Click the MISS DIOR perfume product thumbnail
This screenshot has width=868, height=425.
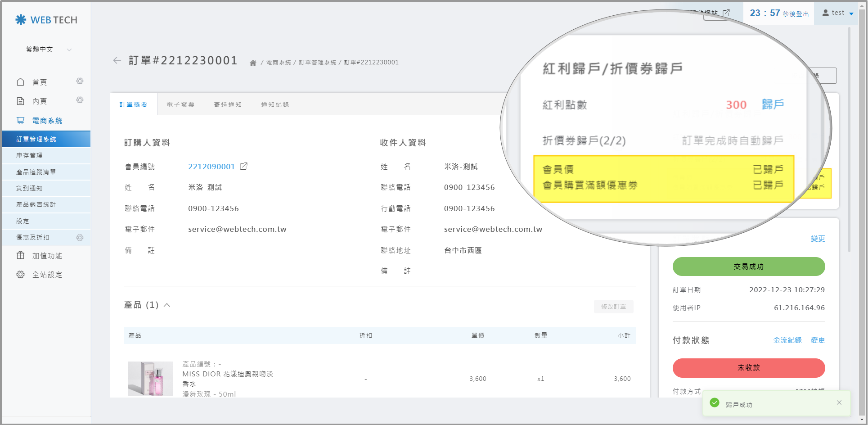tap(151, 379)
